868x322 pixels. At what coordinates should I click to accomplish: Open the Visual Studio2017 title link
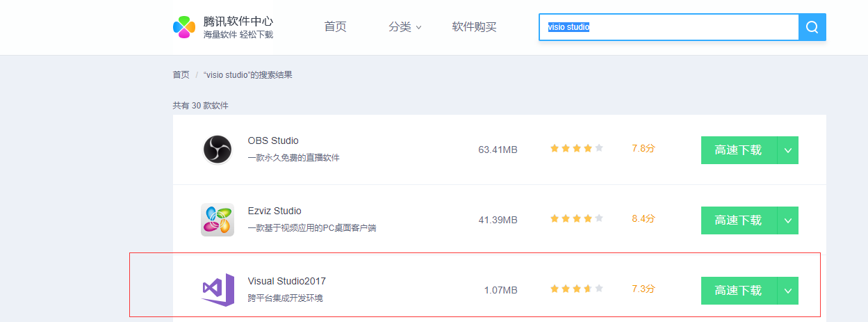pos(286,282)
